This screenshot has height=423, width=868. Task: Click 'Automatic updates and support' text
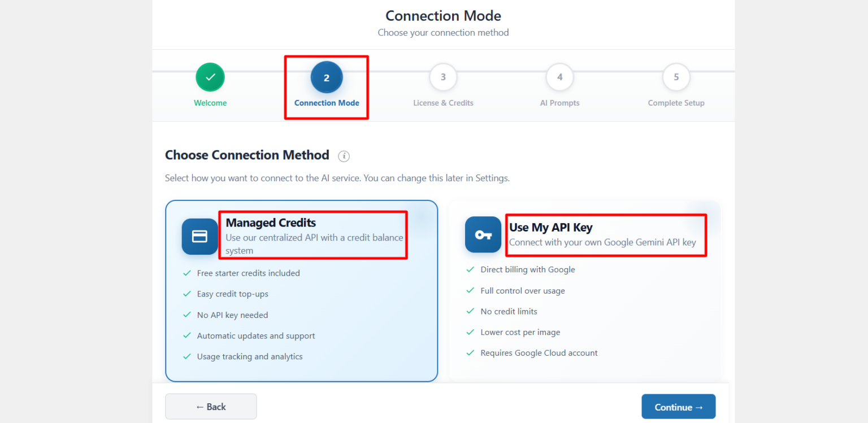256,336
